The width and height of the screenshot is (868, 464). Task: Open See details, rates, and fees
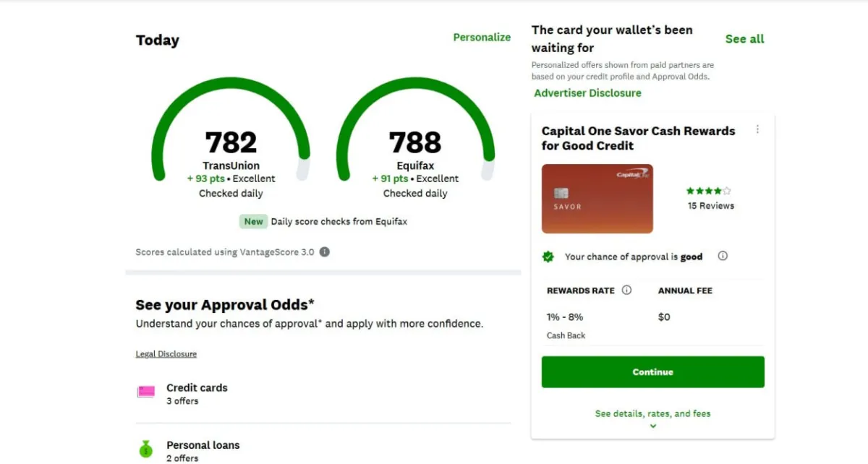(x=652, y=413)
